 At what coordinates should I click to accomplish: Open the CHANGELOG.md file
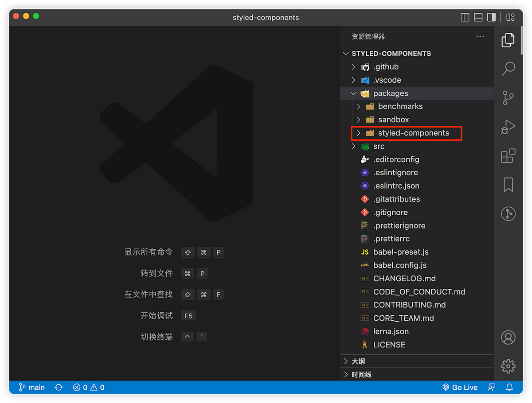pos(417,279)
